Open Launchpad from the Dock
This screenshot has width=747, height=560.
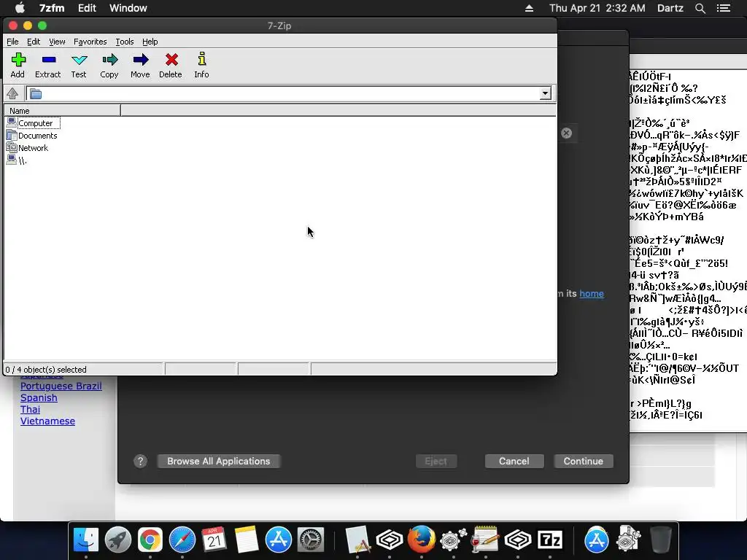click(x=118, y=540)
